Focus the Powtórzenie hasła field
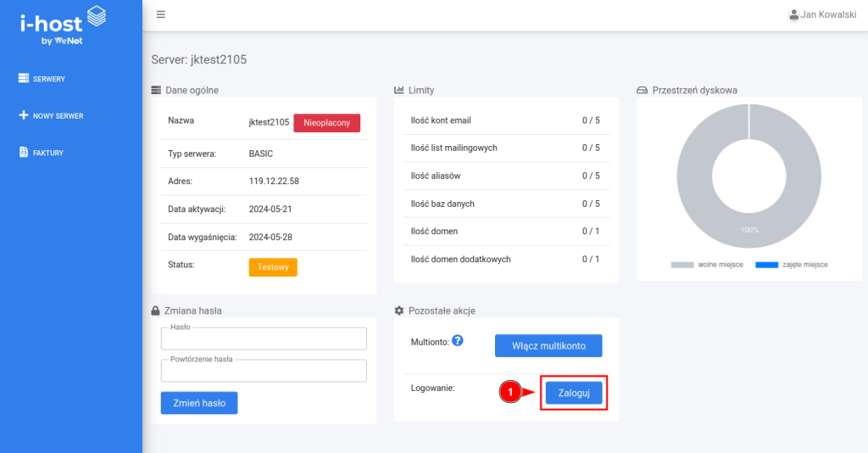This screenshot has width=868, height=453. [x=264, y=372]
